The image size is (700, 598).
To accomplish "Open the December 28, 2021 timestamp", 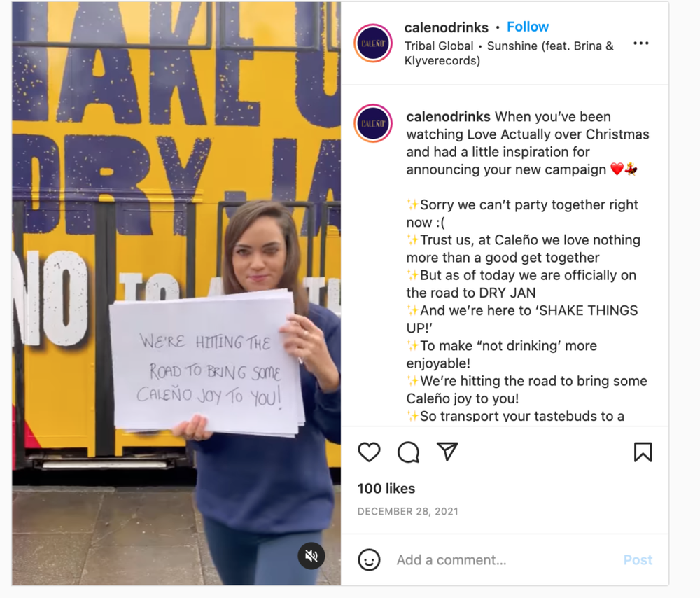I will tap(408, 511).
